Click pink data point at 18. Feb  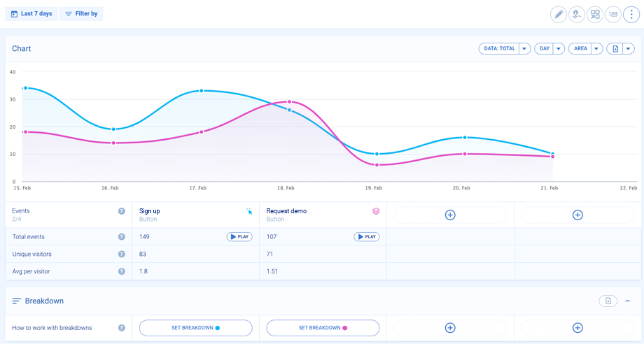pos(289,101)
